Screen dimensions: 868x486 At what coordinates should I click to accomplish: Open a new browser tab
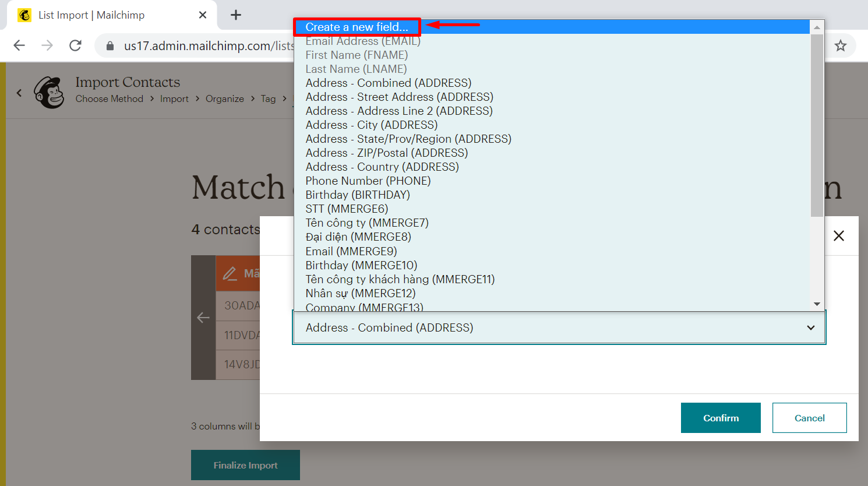click(236, 15)
